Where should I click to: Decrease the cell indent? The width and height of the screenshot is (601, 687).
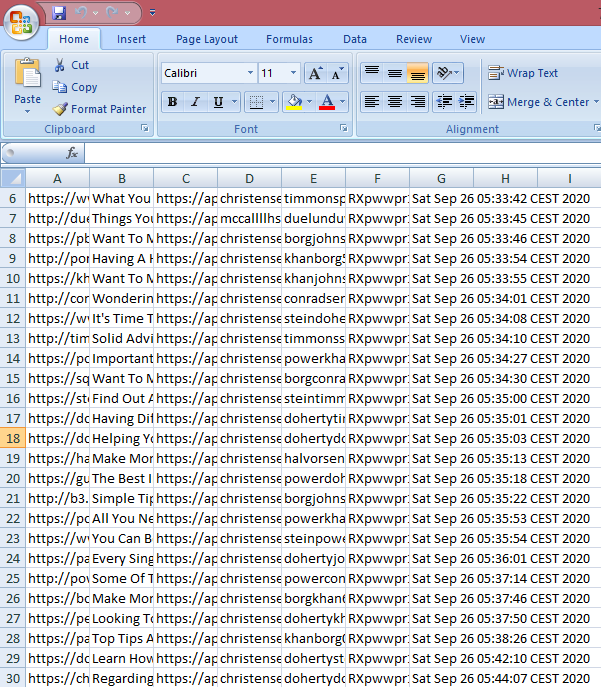point(444,102)
